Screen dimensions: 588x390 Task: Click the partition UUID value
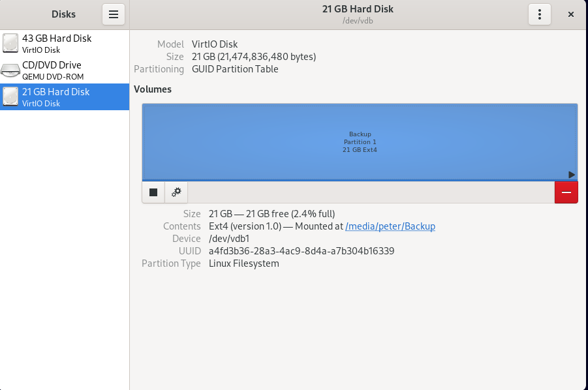tap(301, 251)
